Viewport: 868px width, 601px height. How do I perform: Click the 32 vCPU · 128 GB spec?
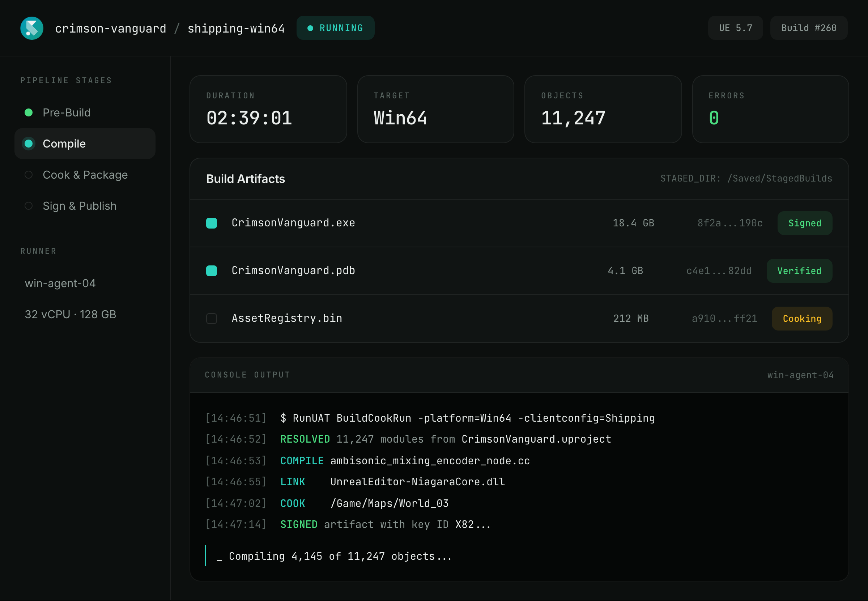pyautogui.click(x=71, y=315)
